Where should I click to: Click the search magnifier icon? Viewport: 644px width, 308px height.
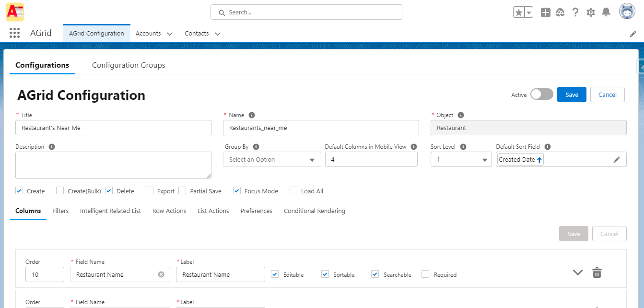[222, 12]
